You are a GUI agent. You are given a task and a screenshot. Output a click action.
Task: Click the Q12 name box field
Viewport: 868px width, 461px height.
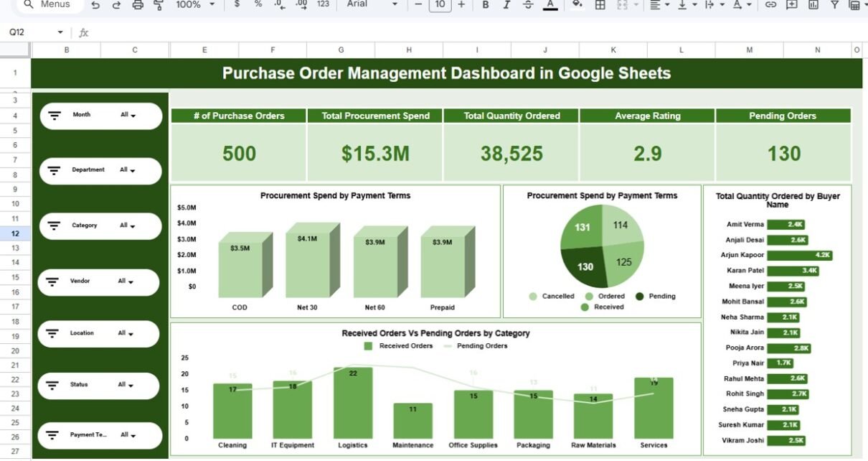tap(29, 32)
